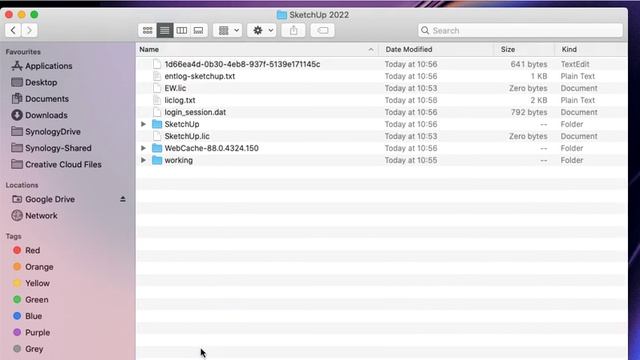Sort by the Kind column

(x=569, y=49)
